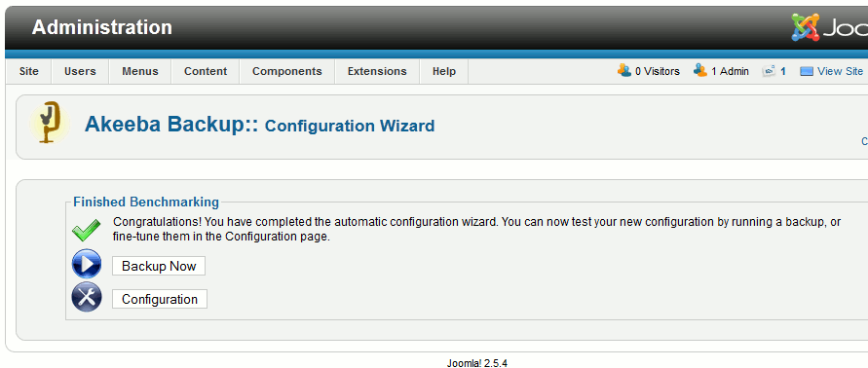Screen dimensions: 868x368
Task: Follow the View Site link
Action: [x=840, y=71]
